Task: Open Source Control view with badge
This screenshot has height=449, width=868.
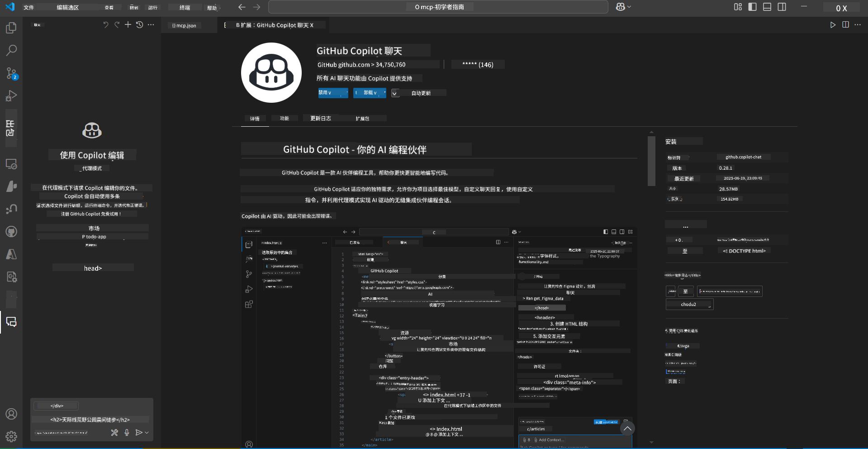Action: 11,73
